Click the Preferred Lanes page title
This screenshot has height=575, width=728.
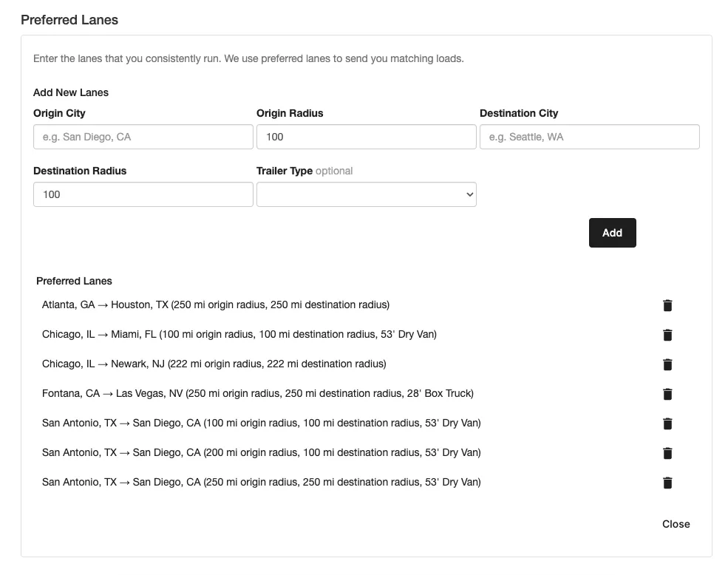coord(69,20)
